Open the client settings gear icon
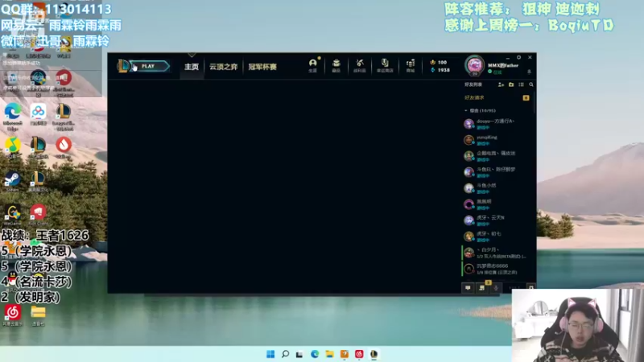 (518, 57)
